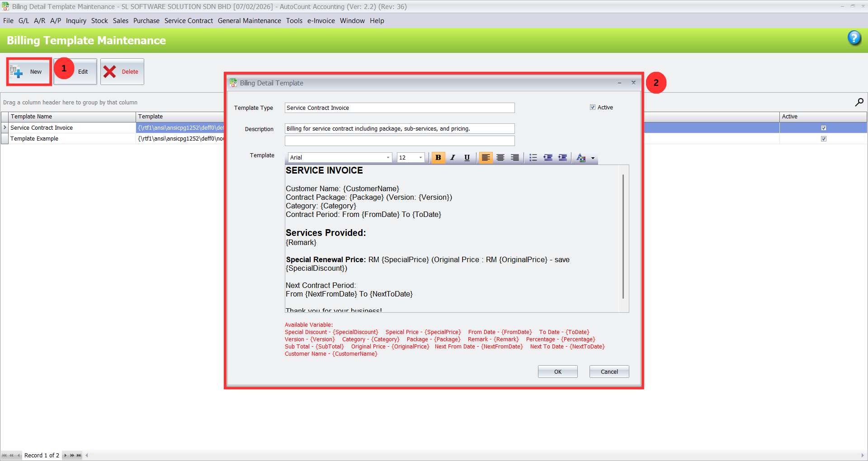
Task: Open the font size 12 dropdown
Action: pyautogui.click(x=420, y=157)
